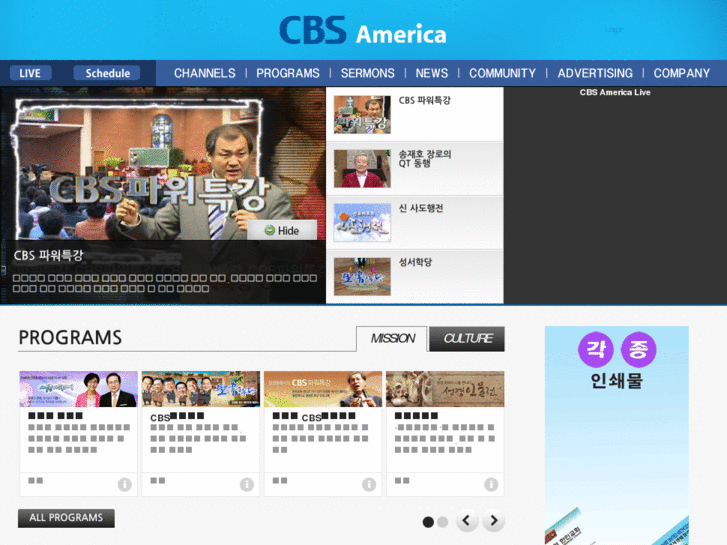Click the 성서학당 title text
727x545 pixels.
click(415, 262)
